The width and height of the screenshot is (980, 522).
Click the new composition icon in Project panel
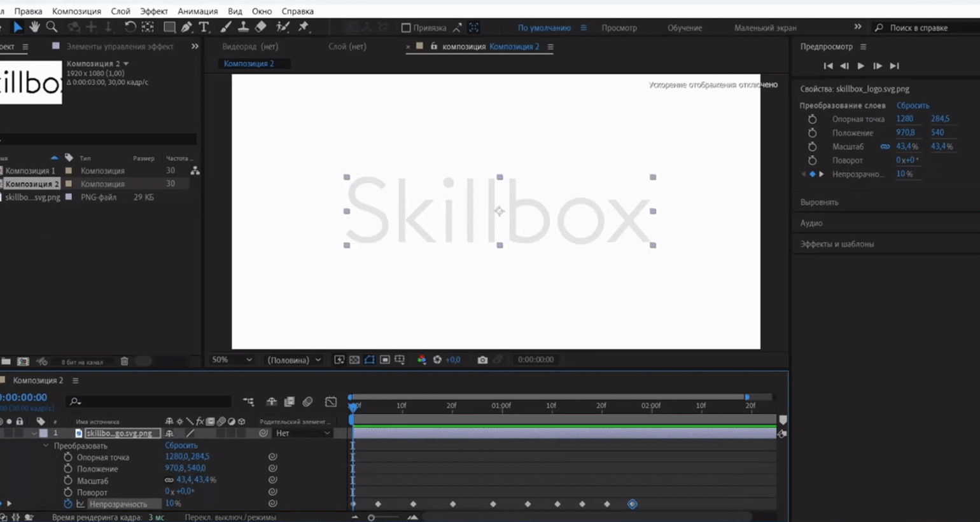23,362
